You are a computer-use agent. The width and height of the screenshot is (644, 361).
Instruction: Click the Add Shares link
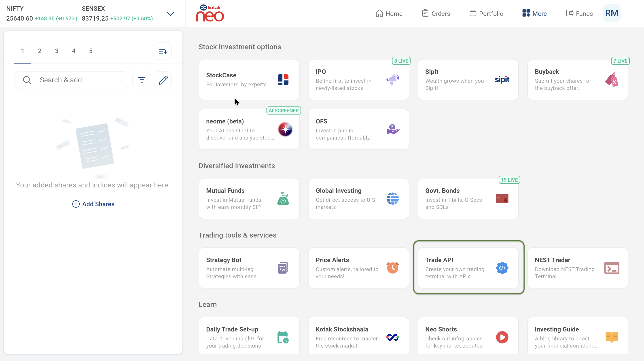pos(93,204)
